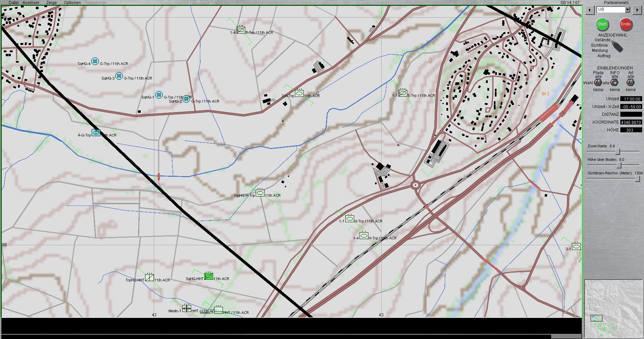Click the previous party left arrow

(590, 10)
